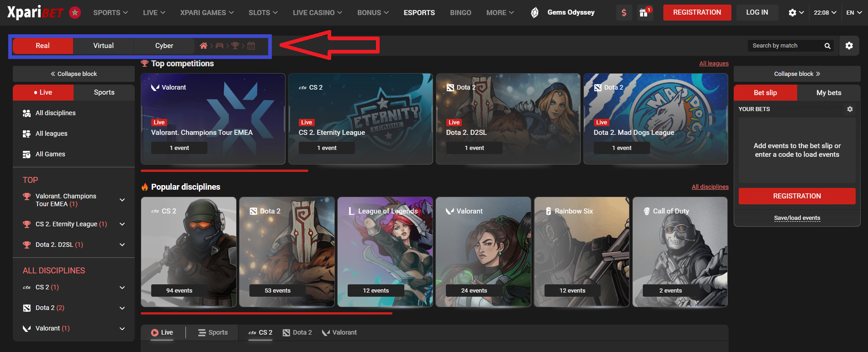The image size is (868, 352).
Task: Open the top bar settings gear
Action: (x=792, y=13)
